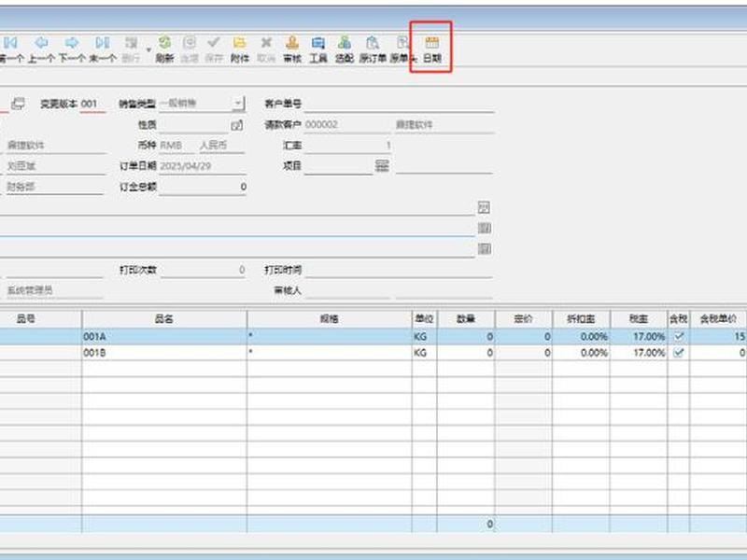Toggle 含税 checkbox in row 001B
The image size is (747, 560).
679,353
